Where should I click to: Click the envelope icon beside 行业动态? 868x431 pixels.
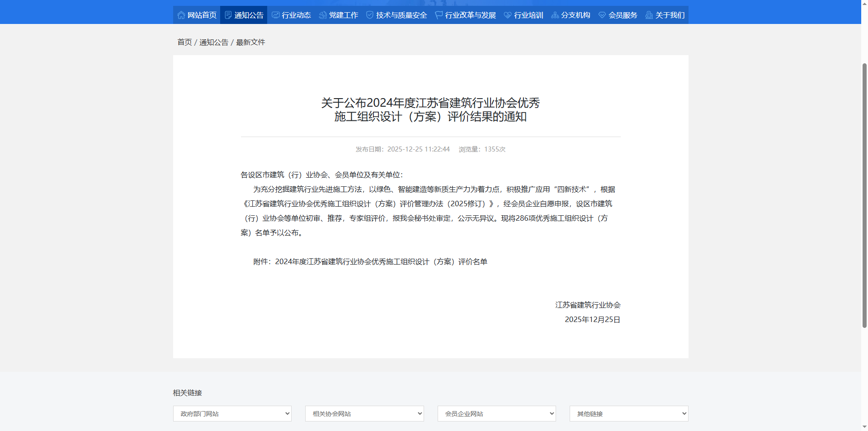point(275,15)
